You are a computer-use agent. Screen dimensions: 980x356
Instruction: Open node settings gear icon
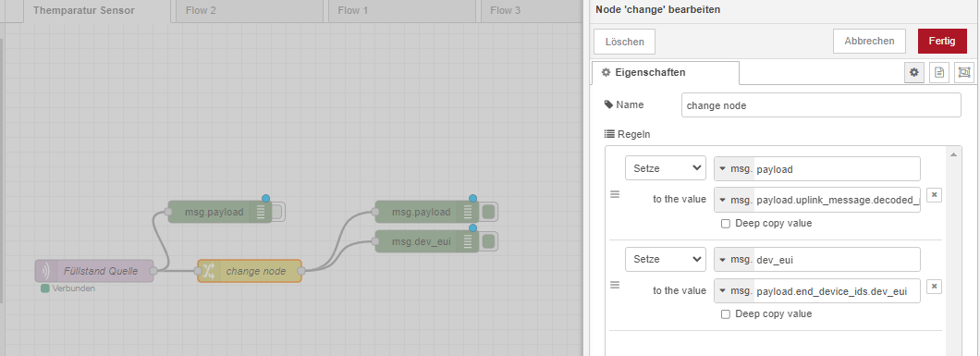914,72
